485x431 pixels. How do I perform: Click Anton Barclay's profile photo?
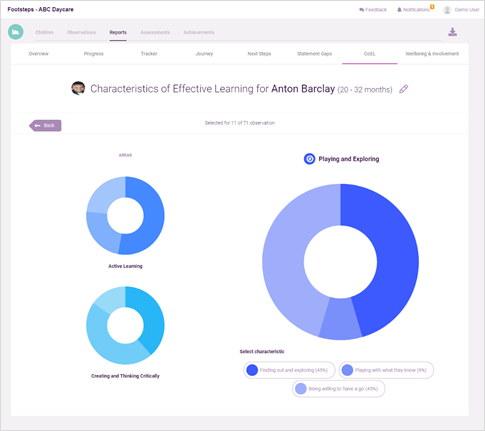(78, 88)
